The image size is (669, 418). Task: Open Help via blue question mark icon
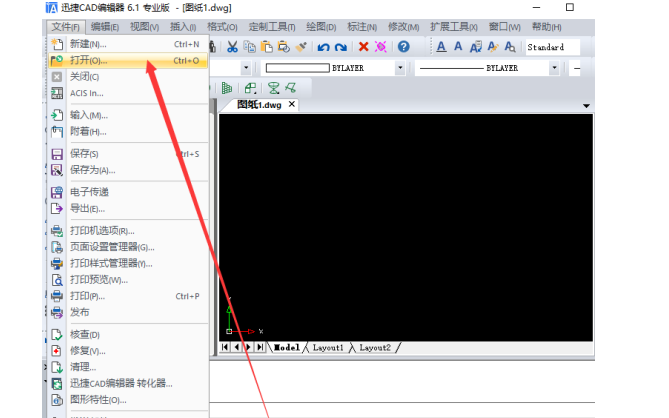tap(403, 47)
